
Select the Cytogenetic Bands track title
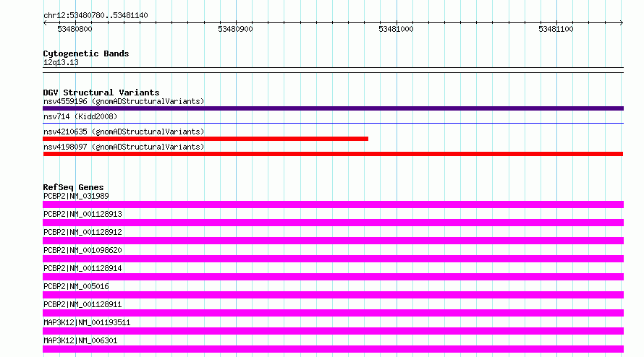point(86,53)
